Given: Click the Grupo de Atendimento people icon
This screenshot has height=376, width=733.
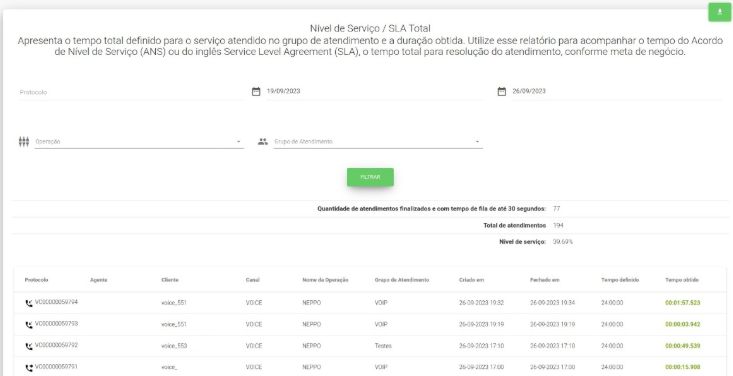Looking at the screenshot, I should pos(263,141).
